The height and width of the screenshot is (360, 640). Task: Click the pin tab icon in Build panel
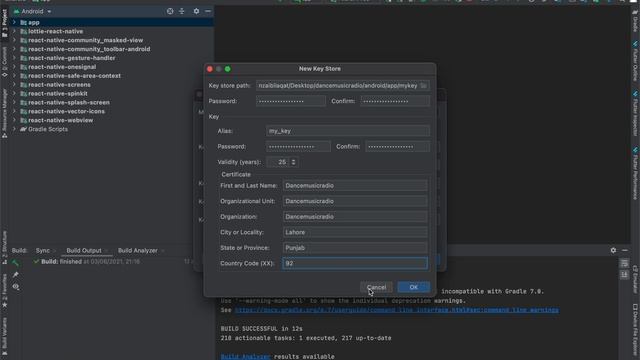16,275
